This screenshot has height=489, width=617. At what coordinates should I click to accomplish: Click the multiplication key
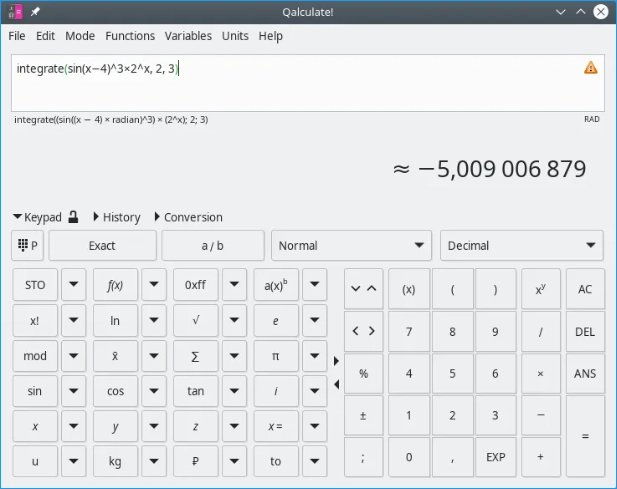[541, 373]
